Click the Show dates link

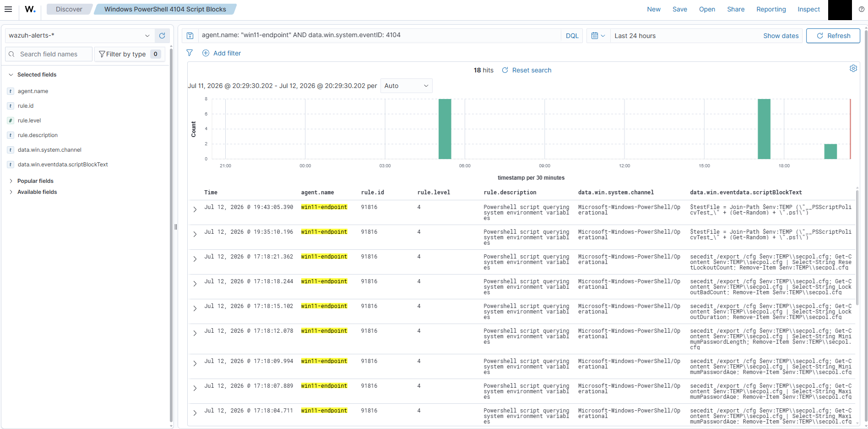[x=781, y=36]
